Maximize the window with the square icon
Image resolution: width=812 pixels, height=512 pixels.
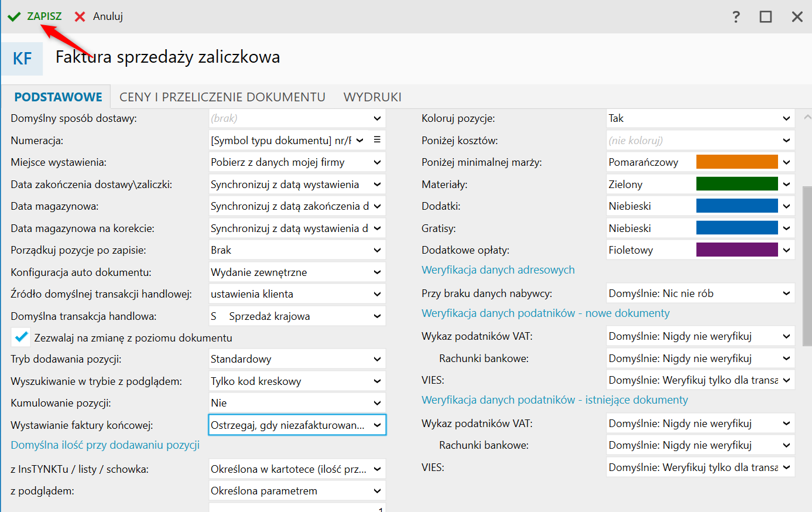[x=766, y=16]
